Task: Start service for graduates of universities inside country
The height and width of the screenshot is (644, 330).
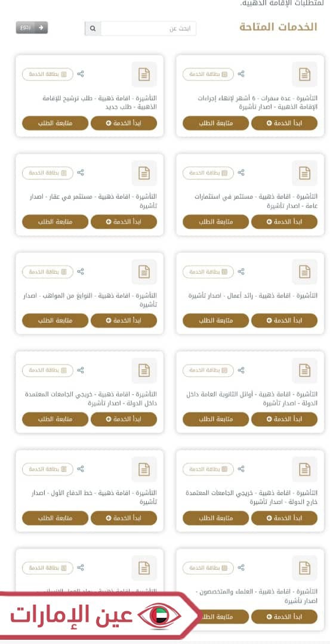Action: tap(124, 419)
